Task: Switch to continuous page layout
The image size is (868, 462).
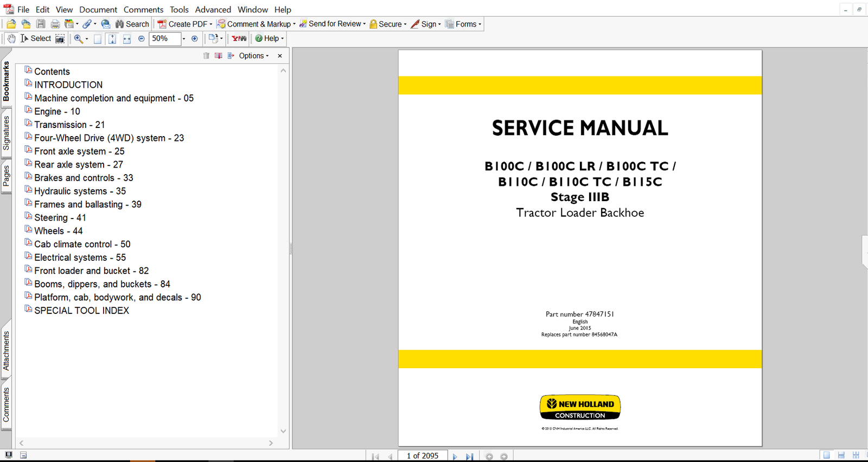Action: [x=841, y=455]
